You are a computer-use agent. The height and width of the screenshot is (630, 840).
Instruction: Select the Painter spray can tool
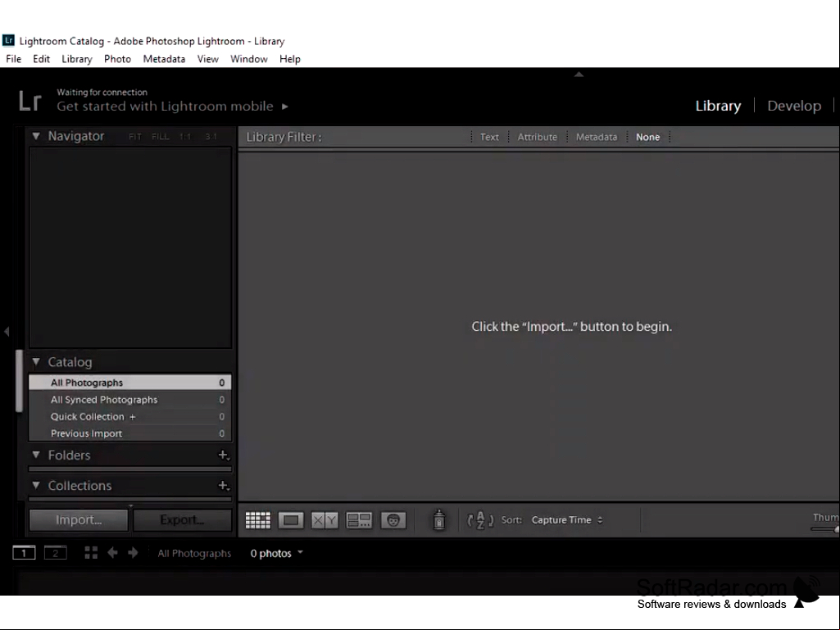pyautogui.click(x=438, y=519)
